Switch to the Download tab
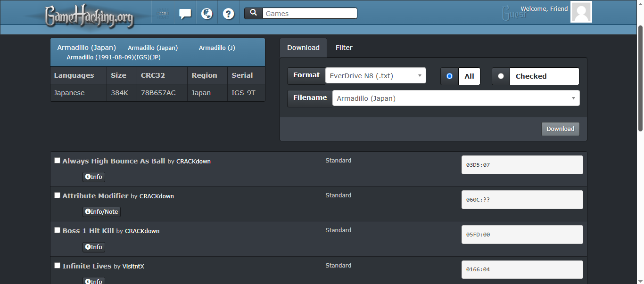Viewport: 644px width, 284px height. coord(303,48)
